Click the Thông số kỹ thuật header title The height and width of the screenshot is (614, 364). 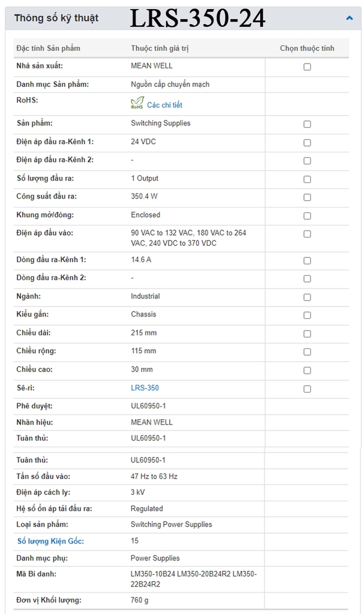pos(56,18)
